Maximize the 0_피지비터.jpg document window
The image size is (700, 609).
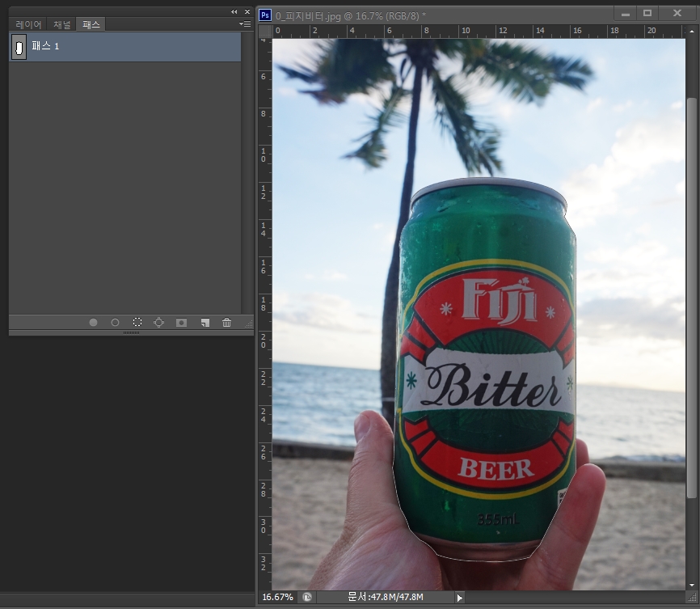pyautogui.click(x=647, y=14)
